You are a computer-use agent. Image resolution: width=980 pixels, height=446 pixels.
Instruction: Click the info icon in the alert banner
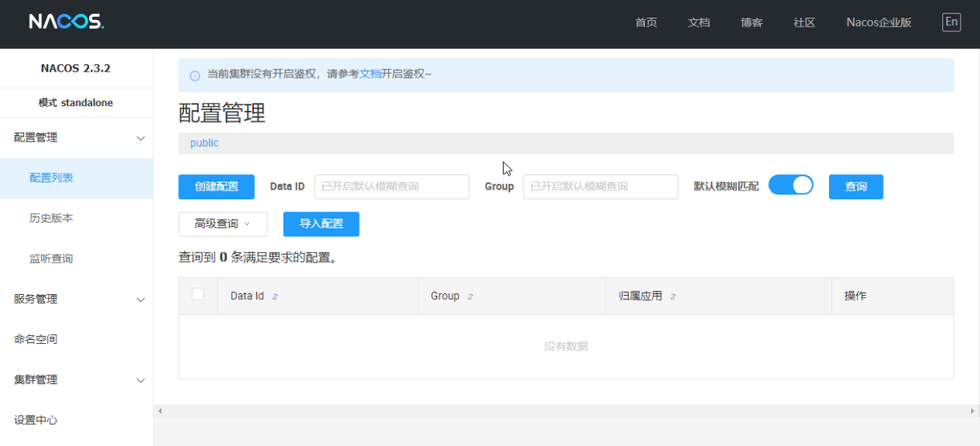click(194, 76)
